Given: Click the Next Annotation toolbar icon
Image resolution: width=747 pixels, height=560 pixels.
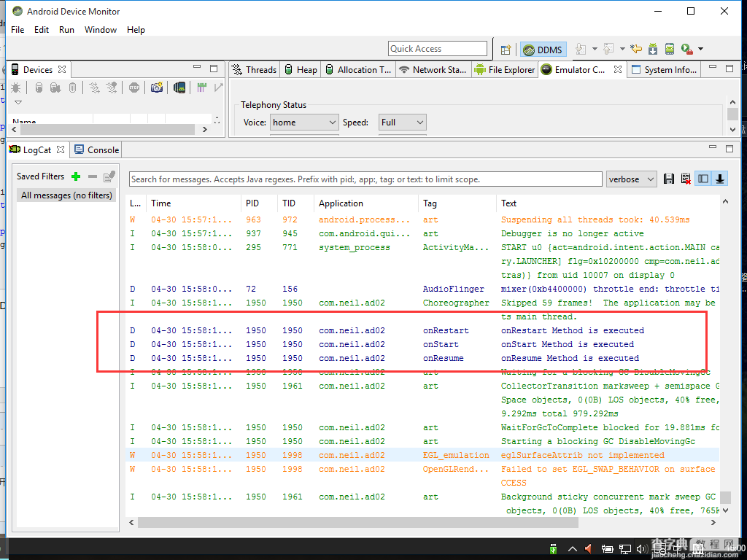Looking at the screenshot, I should (x=581, y=49).
